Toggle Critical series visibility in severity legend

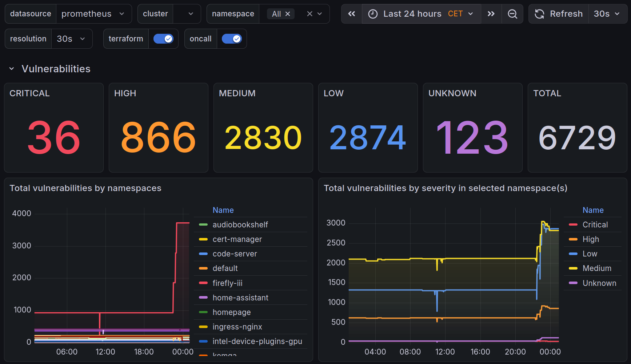(x=595, y=225)
